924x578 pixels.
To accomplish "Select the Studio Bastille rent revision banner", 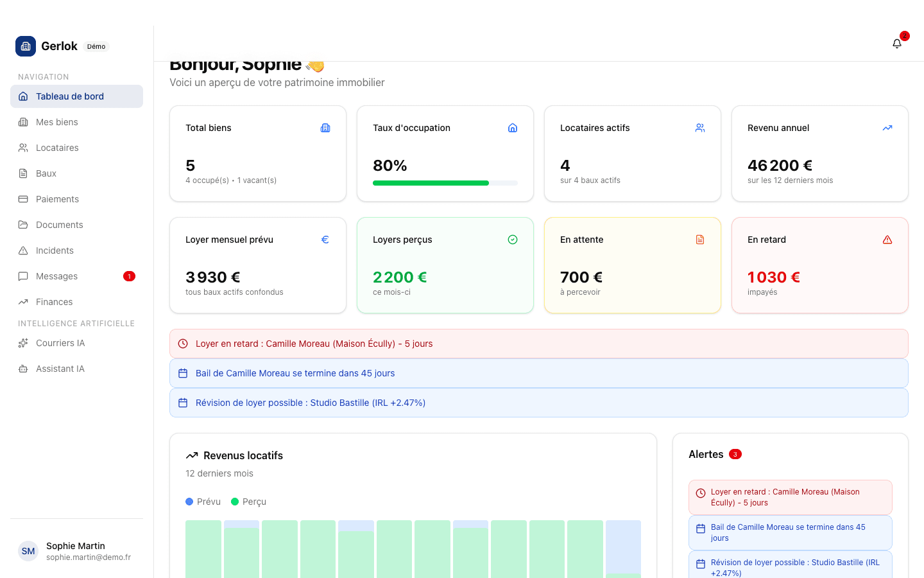I will 538,403.
